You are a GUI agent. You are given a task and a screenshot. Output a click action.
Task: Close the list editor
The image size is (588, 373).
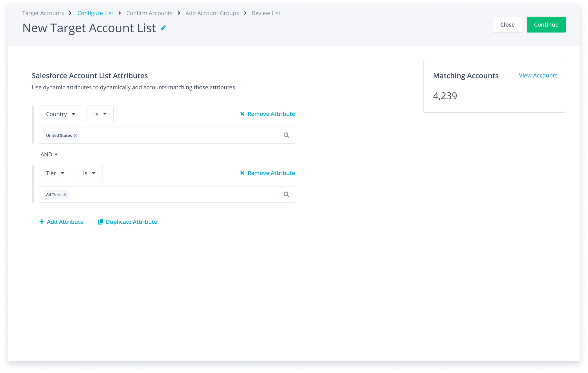[x=507, y=25]
